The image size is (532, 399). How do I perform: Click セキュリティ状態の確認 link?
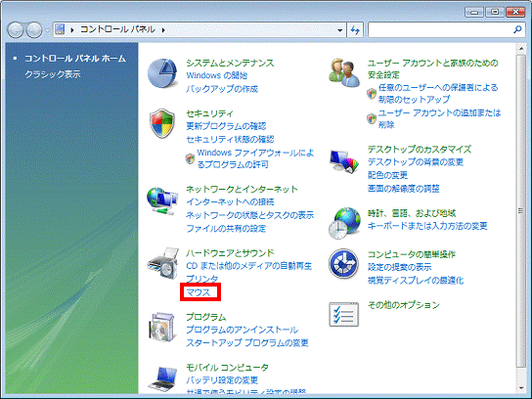[x=230, y=139]
